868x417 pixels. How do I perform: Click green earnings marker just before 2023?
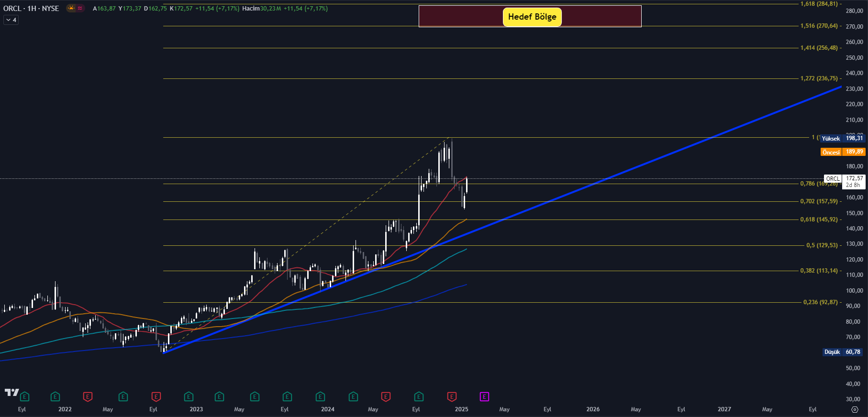coord(189,396)
